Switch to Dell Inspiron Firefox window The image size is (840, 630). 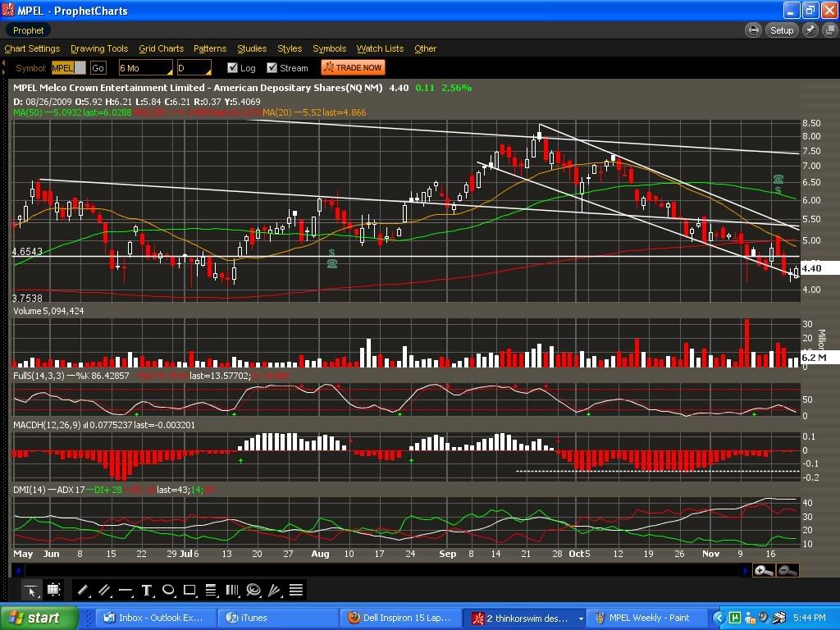[x=400, y=619]
